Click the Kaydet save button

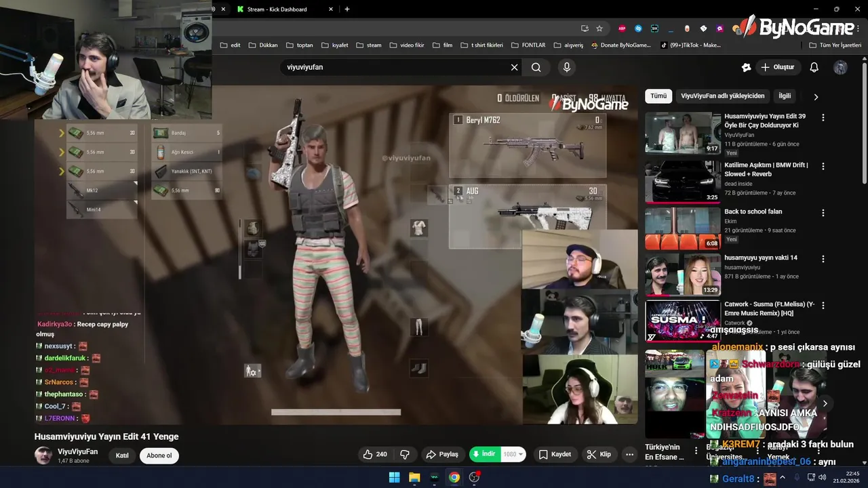(555, 454)
